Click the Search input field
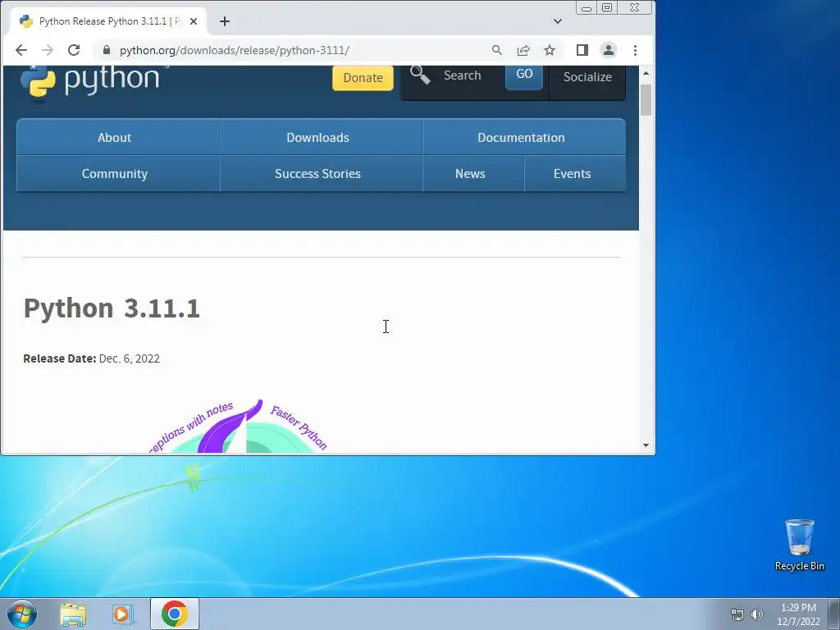The height and width of the screenshot is (630, 840). 468,75
